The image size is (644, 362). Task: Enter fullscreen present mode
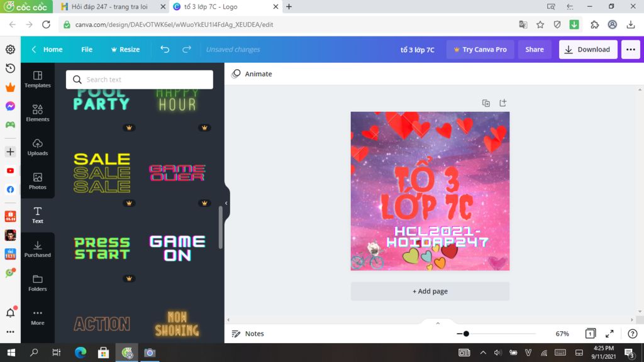(x=609, y=334)
